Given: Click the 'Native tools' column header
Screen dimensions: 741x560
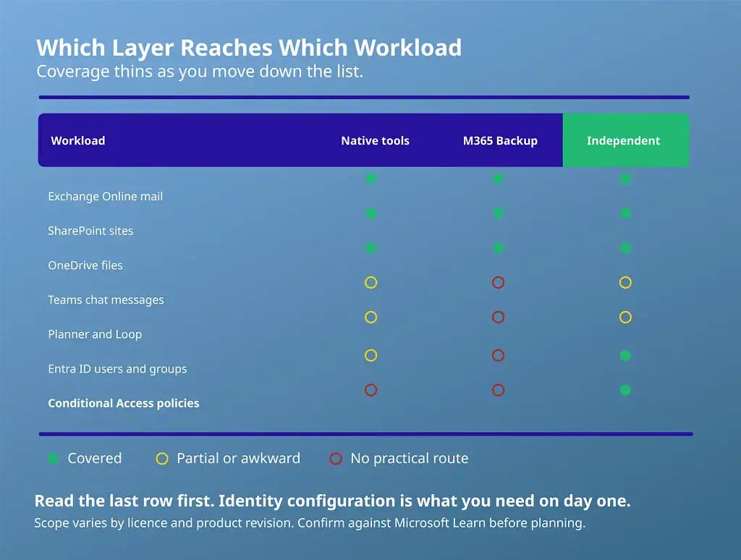Looking at the screenshot, I should [376, 140].
